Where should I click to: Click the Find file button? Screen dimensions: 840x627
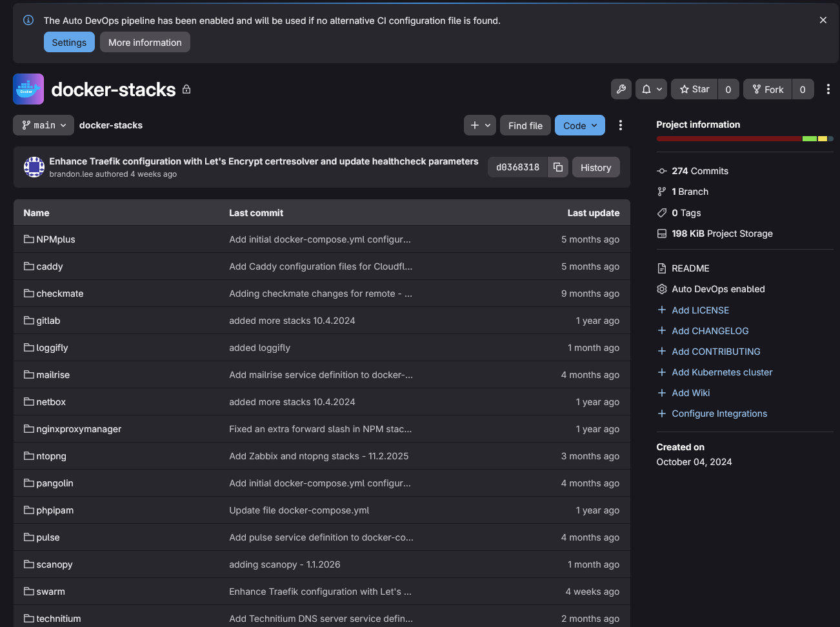(525, 124)
